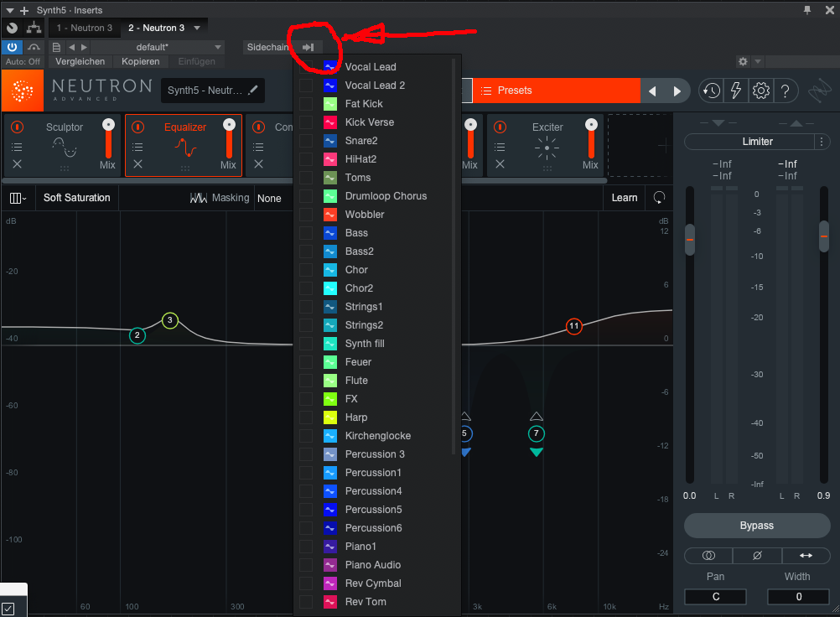The image size is (840, 617).
Task: Open the help question mark icon
Action: 786,91
